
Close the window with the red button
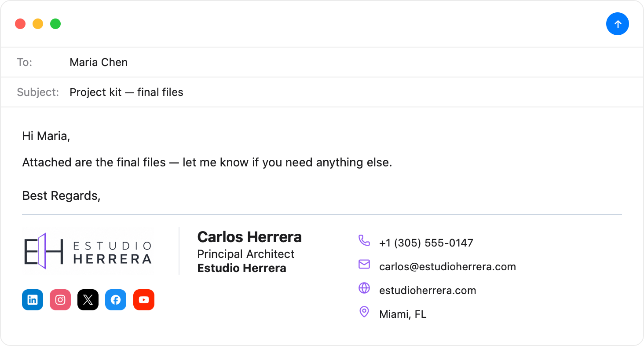coord(20,24)
